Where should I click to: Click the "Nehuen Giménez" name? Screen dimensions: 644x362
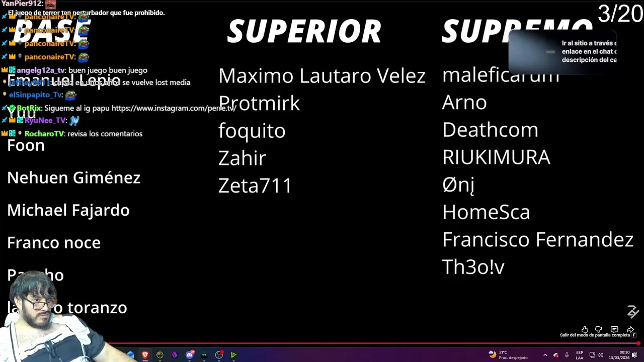[x=73, y=177]
